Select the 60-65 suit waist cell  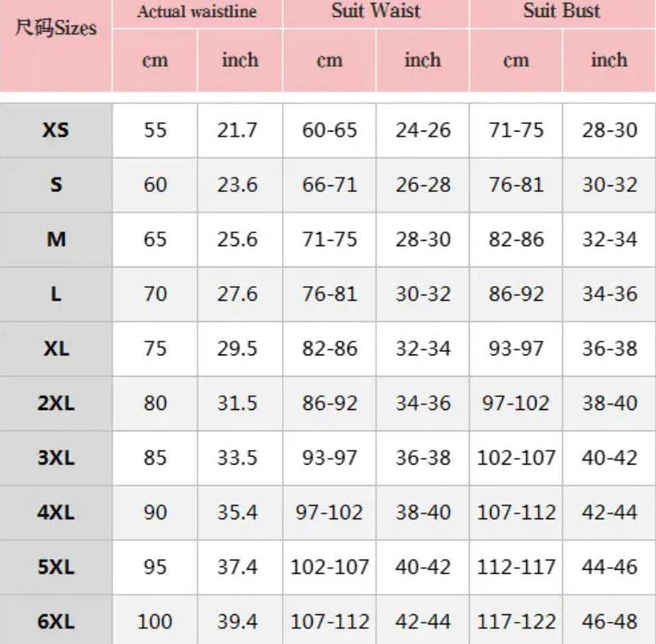pyautogui.click(x=330, y=130)
